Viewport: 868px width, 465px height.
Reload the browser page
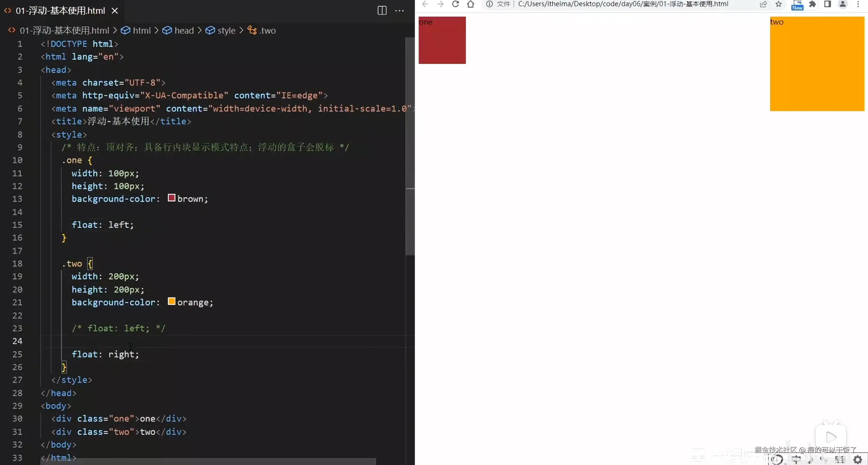tap(455, 4)
